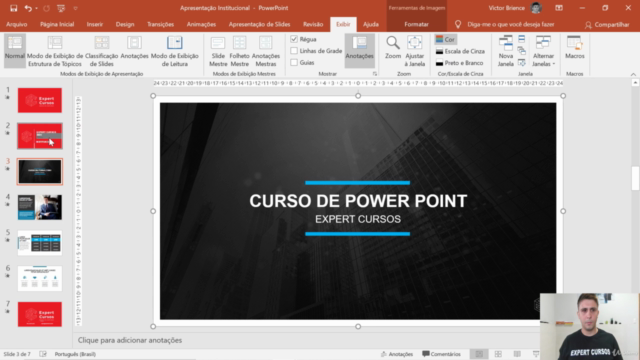Click the move split icon
This screenshot has height=360, width=640.
[x=522, y=62]
